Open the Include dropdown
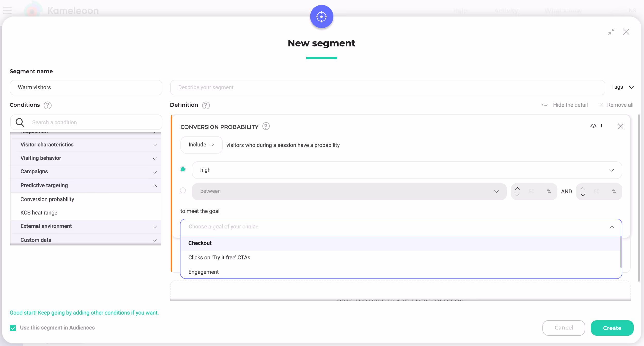644x346 pixels. pyautogui.click(x=201, y=145)
